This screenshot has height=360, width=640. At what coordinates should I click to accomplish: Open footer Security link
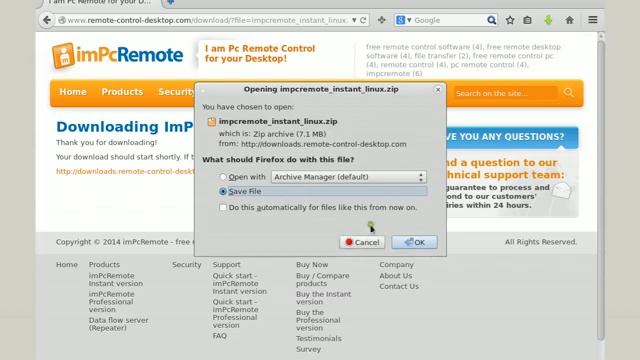[187, 264]
